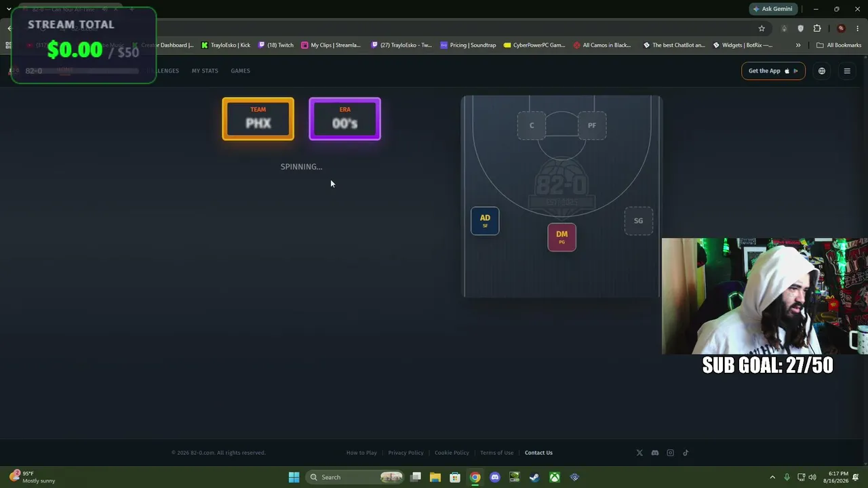The height and width of the screenshot is (488, 868).
Task: Click the globe language icon
Action: click(x=822, y=71)
